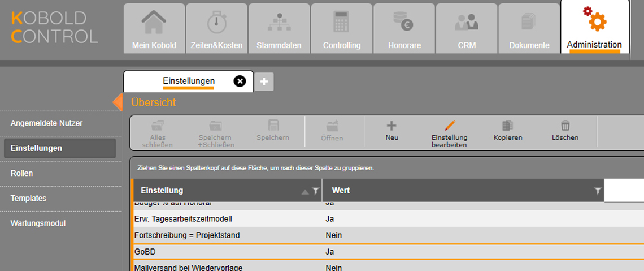Open filter on the Wert column
644x271 pixels.
coord(598,191)
